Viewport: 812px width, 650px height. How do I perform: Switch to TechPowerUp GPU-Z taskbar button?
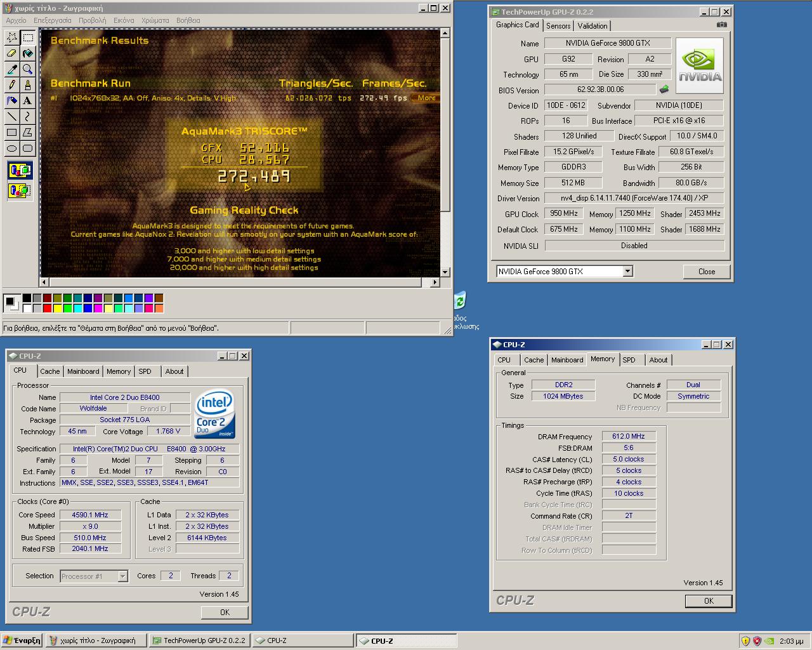point(199,641)
